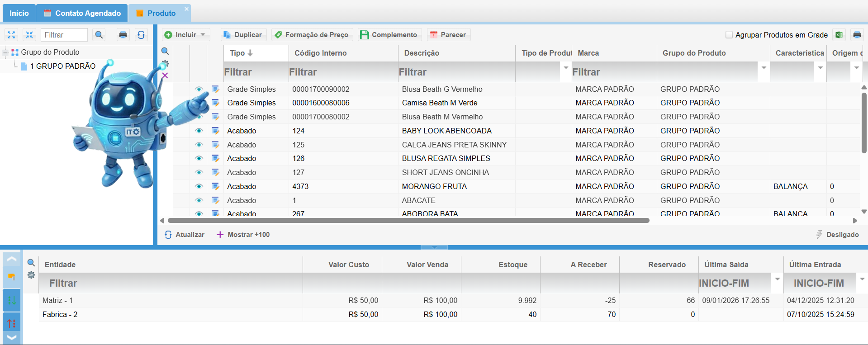Click the refresh icon in the left panel
Viewport: 868px width, 345px height.
[x=141, y=35]
